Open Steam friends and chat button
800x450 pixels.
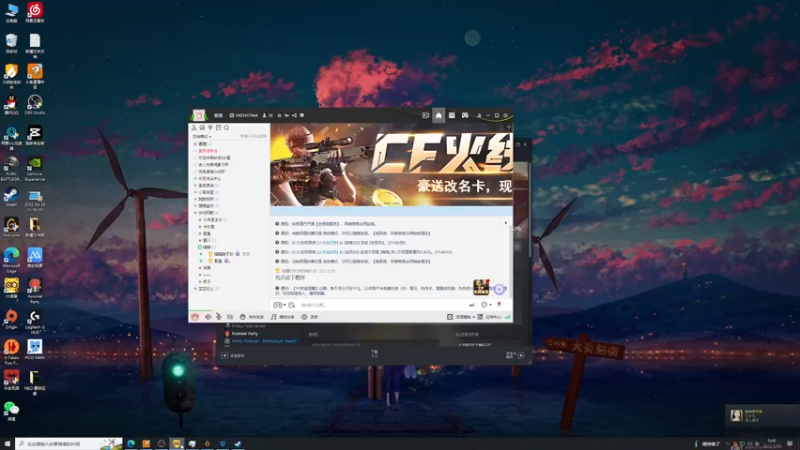point(515,355)
